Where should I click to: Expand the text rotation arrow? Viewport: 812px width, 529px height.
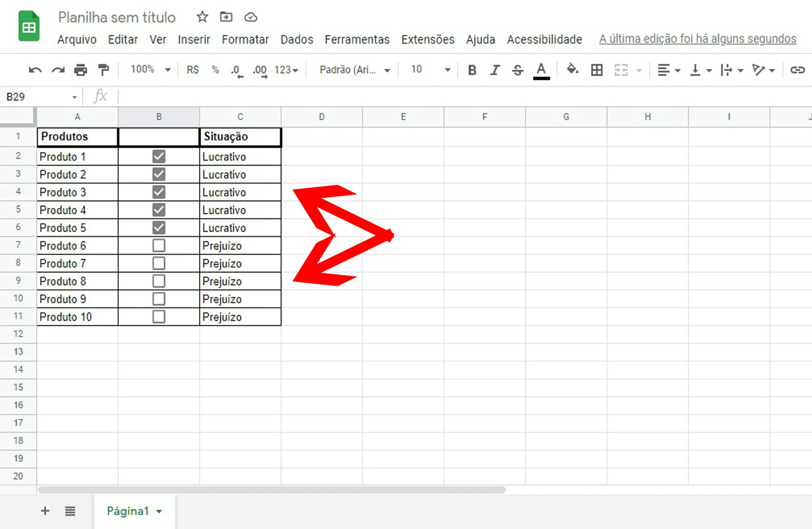(x=772, y=71)
